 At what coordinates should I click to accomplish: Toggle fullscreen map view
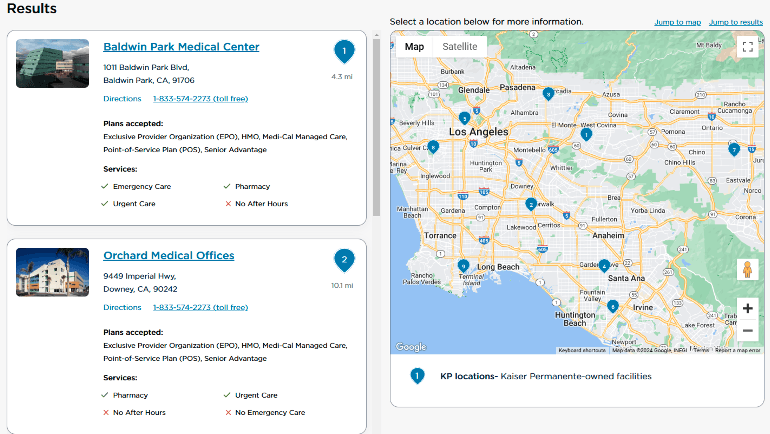[x=747, y=47]
